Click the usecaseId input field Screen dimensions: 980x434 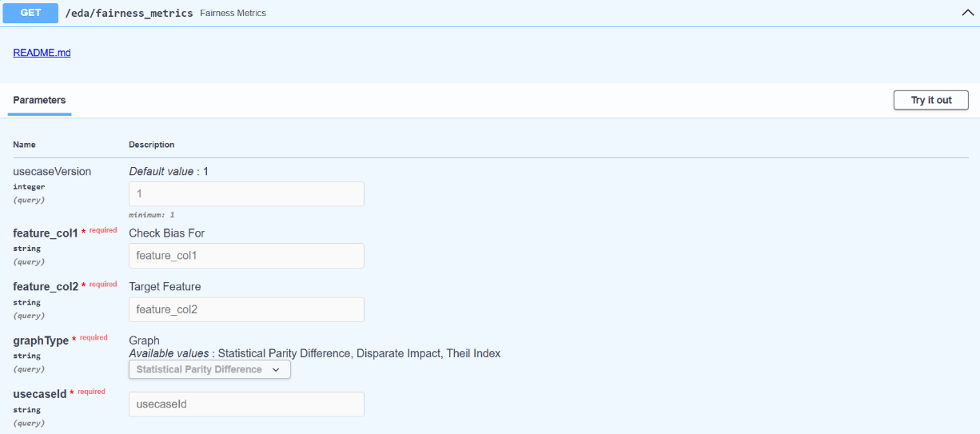pos(246,404)
